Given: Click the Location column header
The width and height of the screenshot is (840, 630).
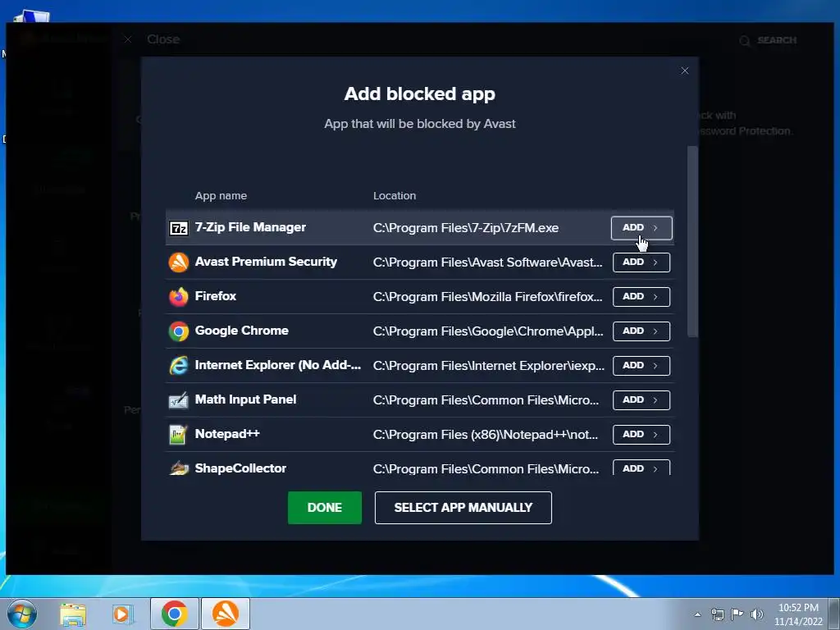Looking at the screenshot, I should point(395,195).
